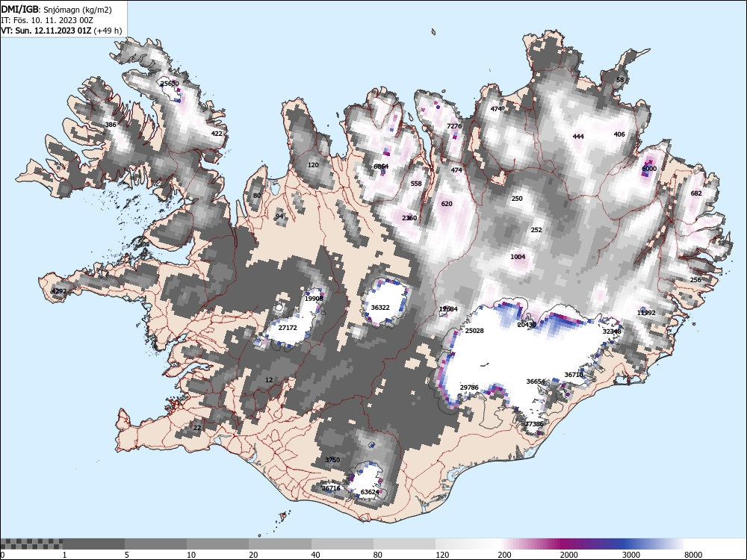
Task: Click the glacier value 27172
Action: pos(288,328)
